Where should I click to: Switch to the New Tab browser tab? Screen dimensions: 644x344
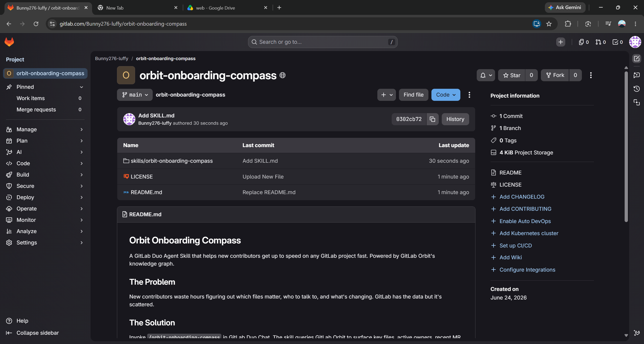137,8
